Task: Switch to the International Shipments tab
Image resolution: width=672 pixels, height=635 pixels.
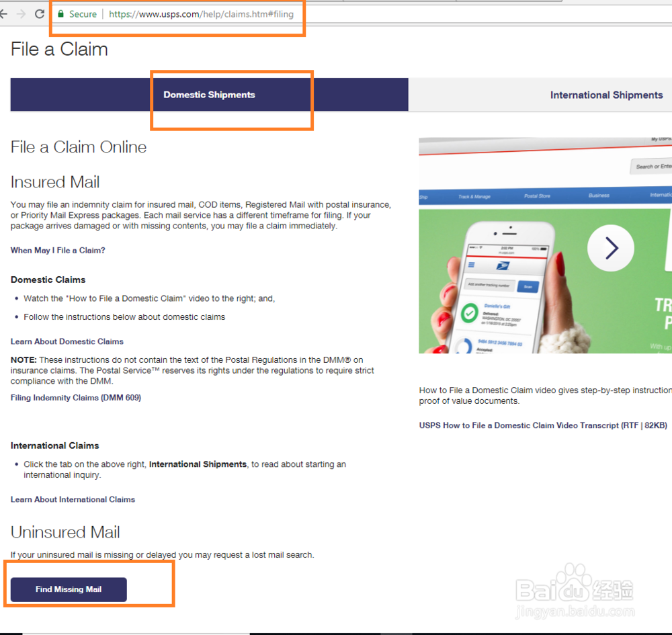Action: pos(606,95)
